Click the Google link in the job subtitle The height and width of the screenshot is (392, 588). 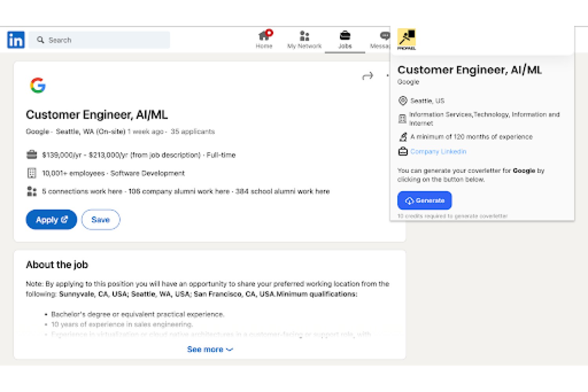(x=38, y=131)
